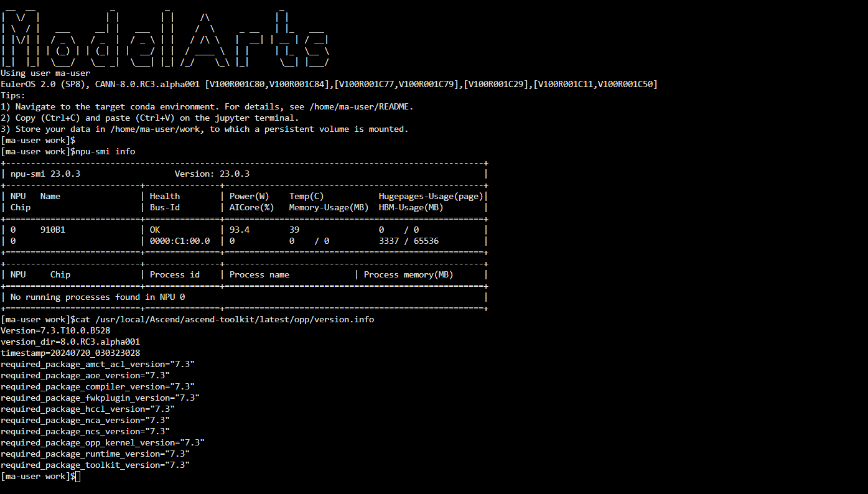The height and width of the screenshot is (494, 868).
Task: Click the 'Tips:' heading line
Action: coord(13,95)
